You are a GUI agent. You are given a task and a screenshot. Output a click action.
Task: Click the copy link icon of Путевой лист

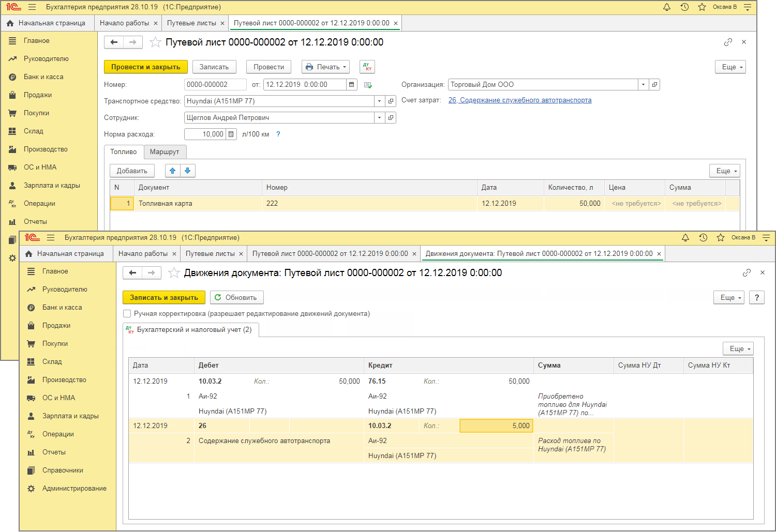click(x=728, y=42)
